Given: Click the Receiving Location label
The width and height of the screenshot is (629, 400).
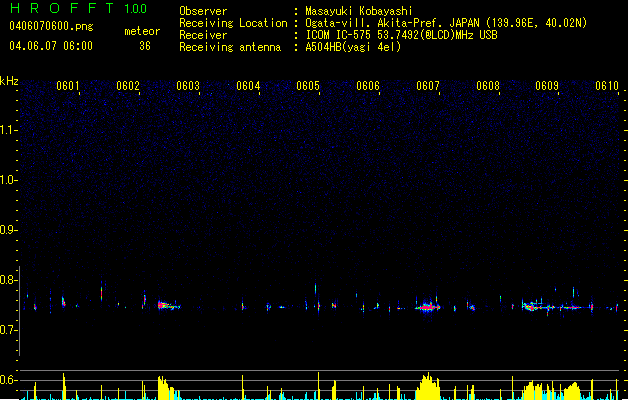Looking at the screenshot, I should [x=233, y=23].
